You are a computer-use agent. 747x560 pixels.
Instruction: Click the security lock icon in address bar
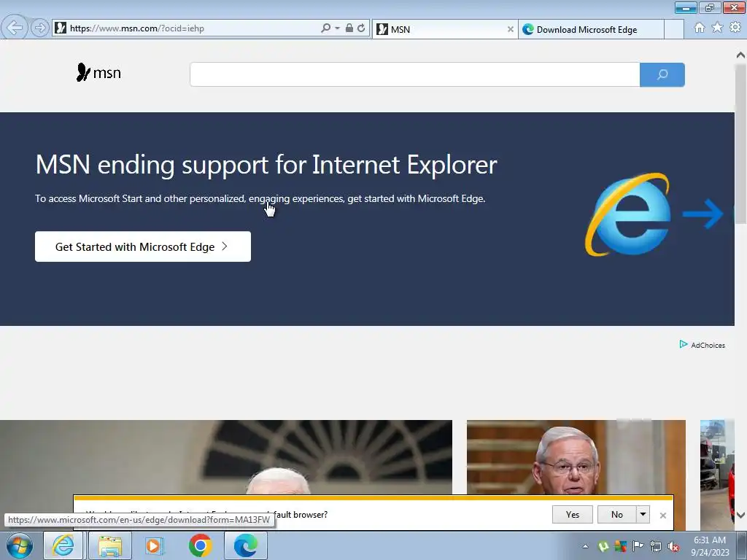[349, 28]
